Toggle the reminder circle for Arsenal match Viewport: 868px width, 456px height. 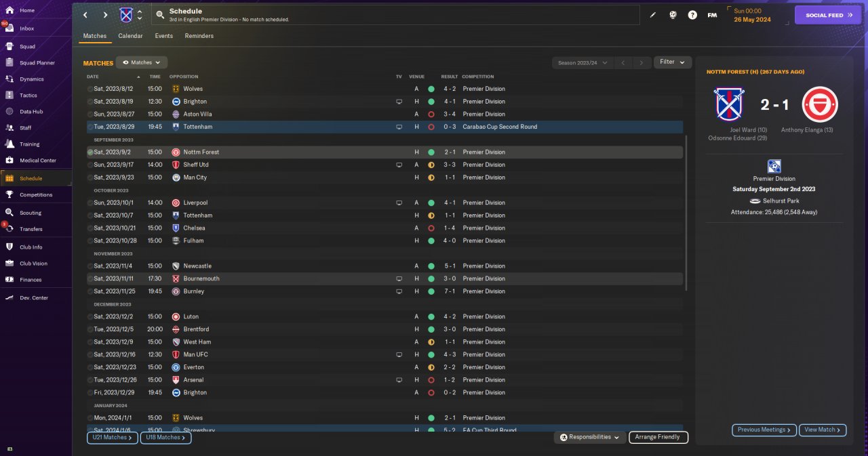(x=90, y=380)
